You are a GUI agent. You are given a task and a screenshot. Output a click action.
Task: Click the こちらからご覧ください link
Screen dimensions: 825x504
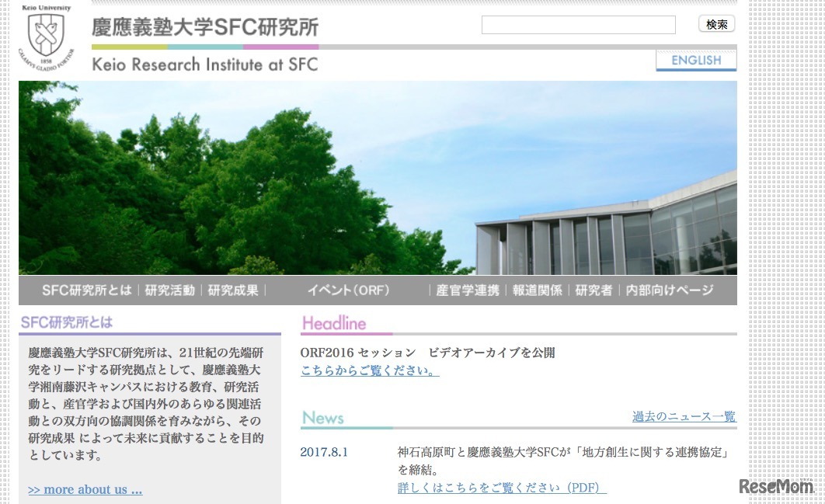point(370,370)
